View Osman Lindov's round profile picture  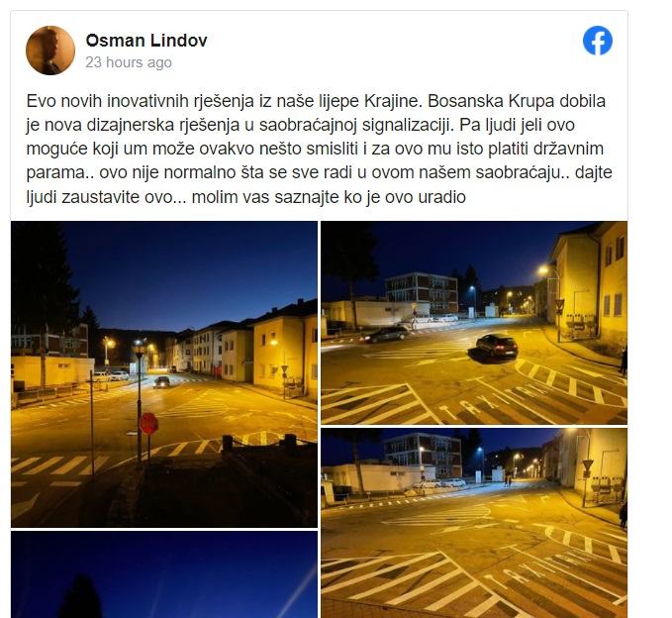[x=50, y=51]
